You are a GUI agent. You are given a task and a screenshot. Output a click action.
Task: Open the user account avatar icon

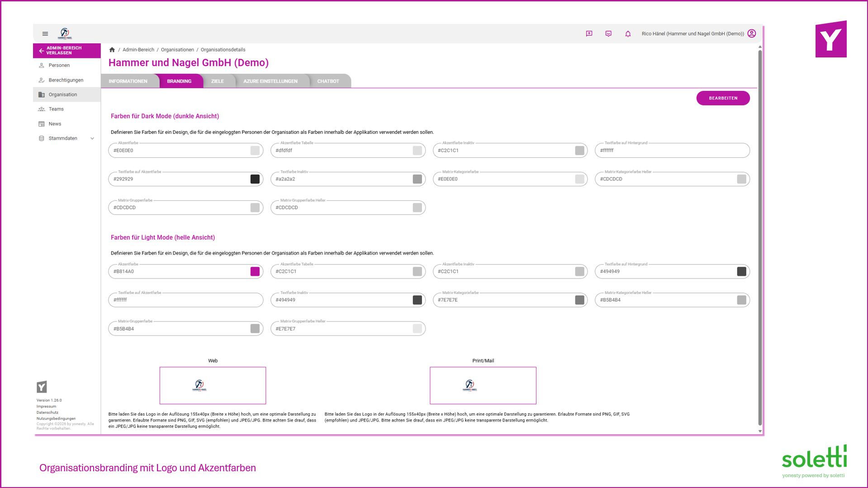point(752,33)
